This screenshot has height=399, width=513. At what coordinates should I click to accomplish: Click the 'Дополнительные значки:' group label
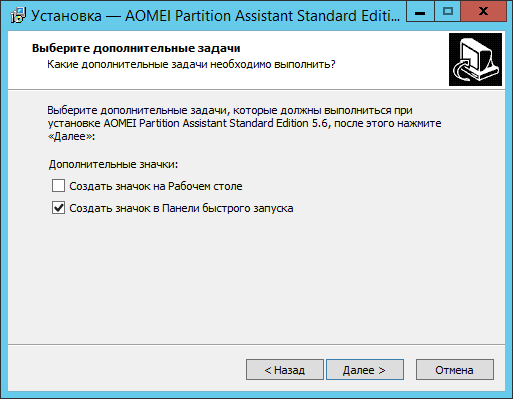(x=113, y=164)
